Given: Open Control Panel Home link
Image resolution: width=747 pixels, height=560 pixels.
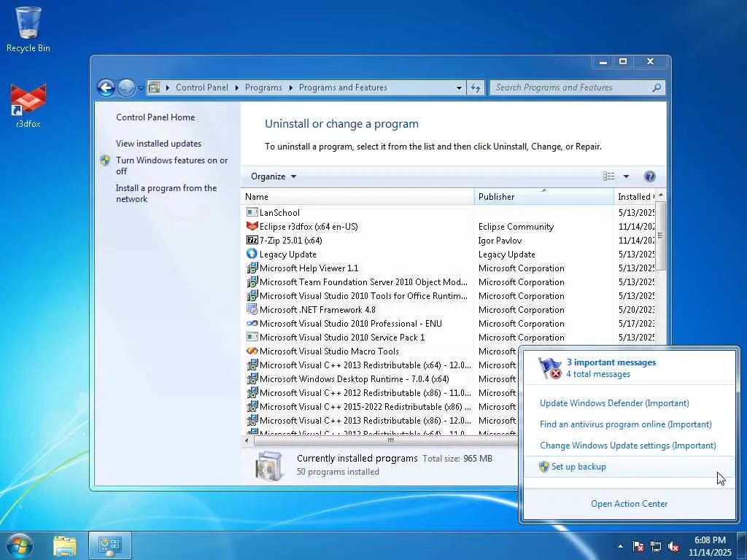Looking at the screenshot, I should click(x=155, y=117).
